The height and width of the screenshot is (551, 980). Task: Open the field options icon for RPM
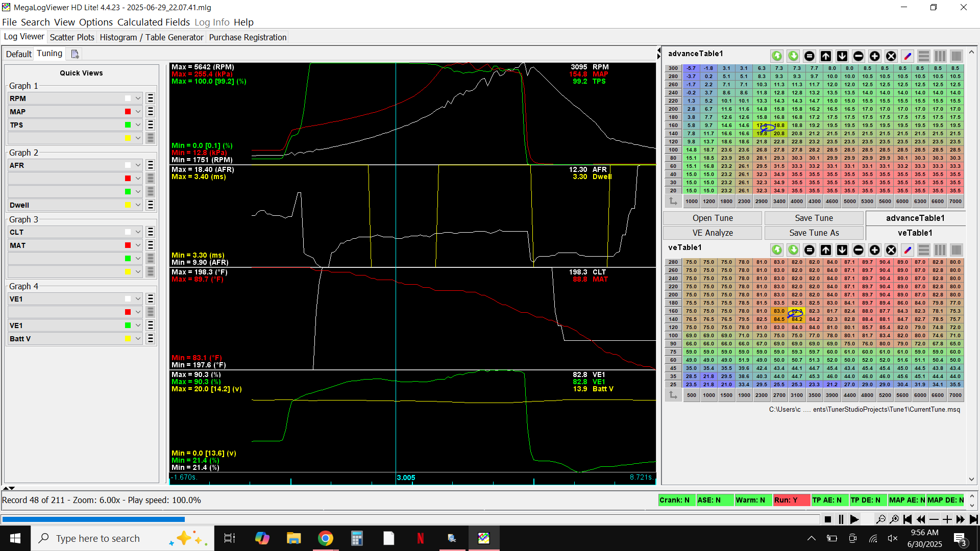click(x=150, y=98)
